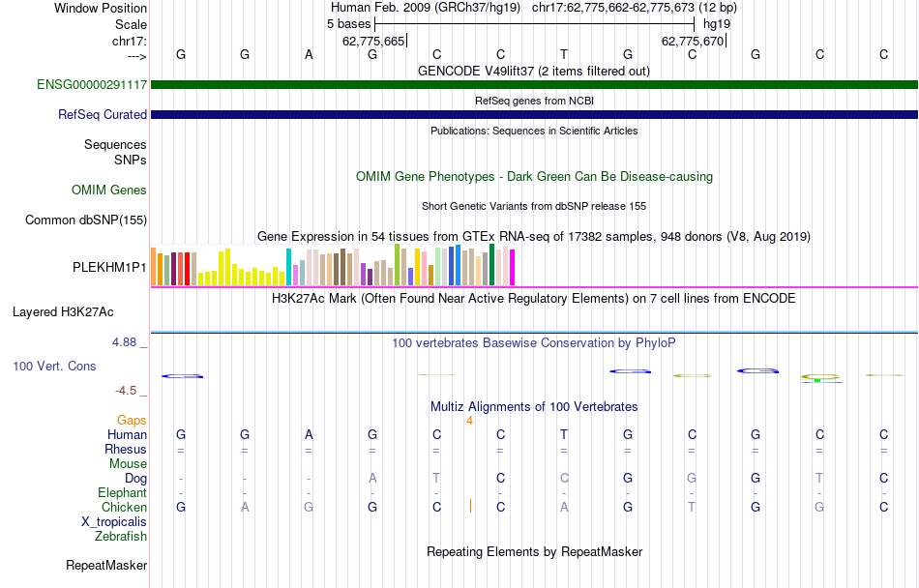
Task: Click the Elephant species row label
Action: pyautogui.click(x=122, y=492)
